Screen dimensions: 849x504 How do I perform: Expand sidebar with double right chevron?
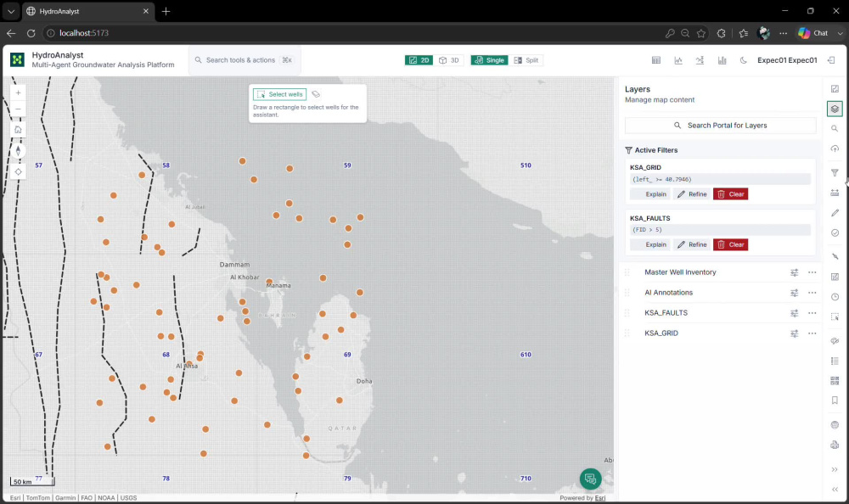coord(835,469)
